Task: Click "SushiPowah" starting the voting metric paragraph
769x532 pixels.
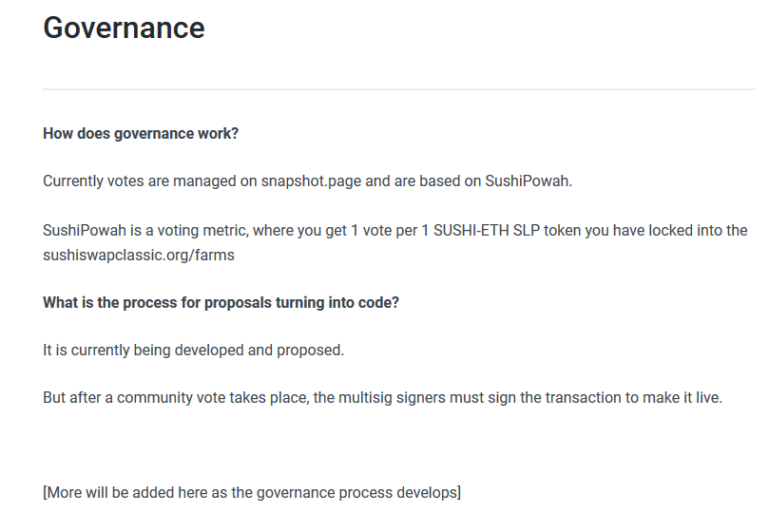Action: [85, 231]
